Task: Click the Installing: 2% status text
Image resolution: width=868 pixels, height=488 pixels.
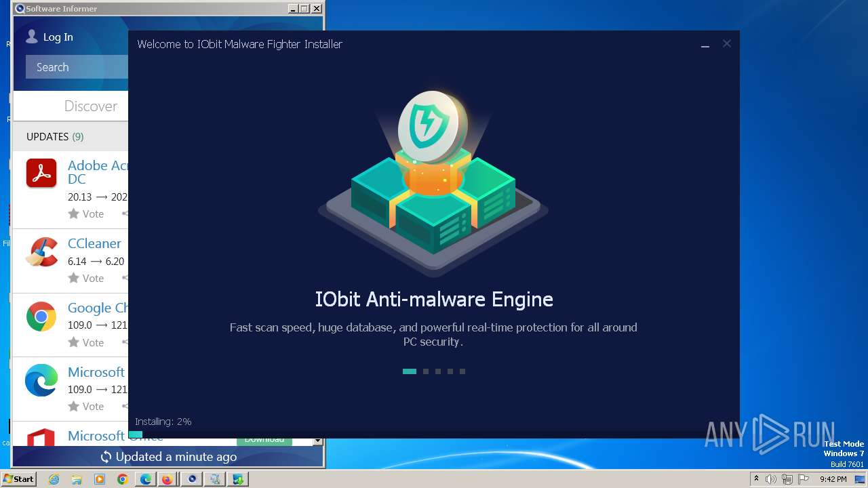Action: pos(163,422)
